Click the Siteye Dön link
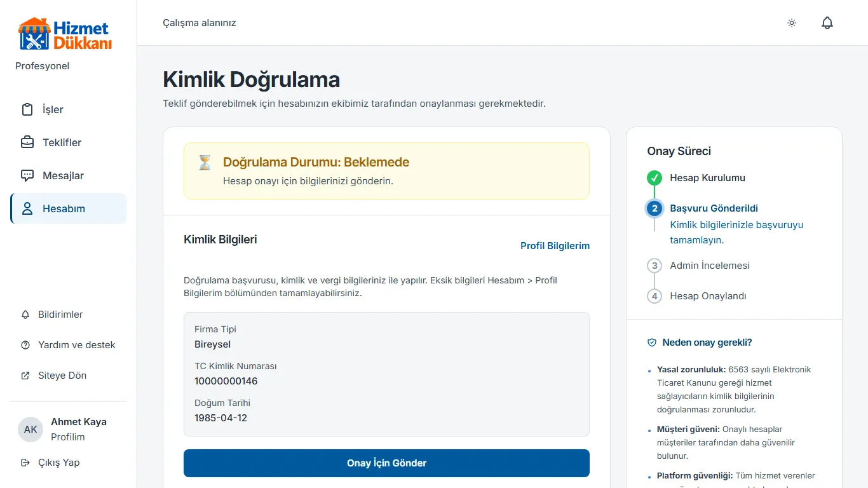Viewport: 868px width, 488px height. (69, 376)
